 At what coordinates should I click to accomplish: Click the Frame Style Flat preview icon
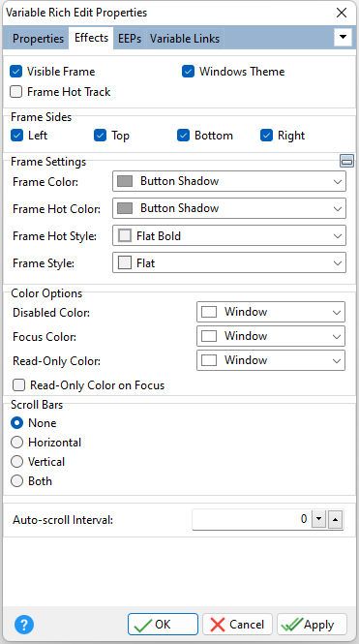(125, 262)
